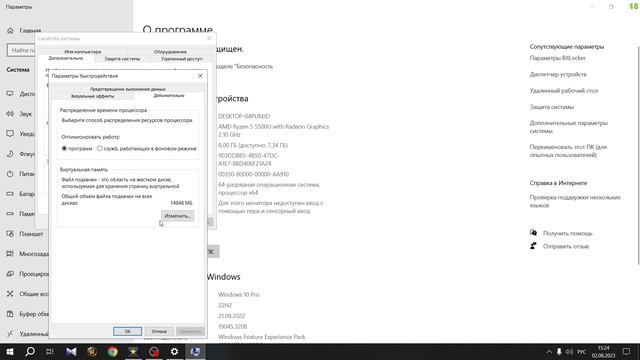Open Защита системы tab in System Properties

(122, 59)
